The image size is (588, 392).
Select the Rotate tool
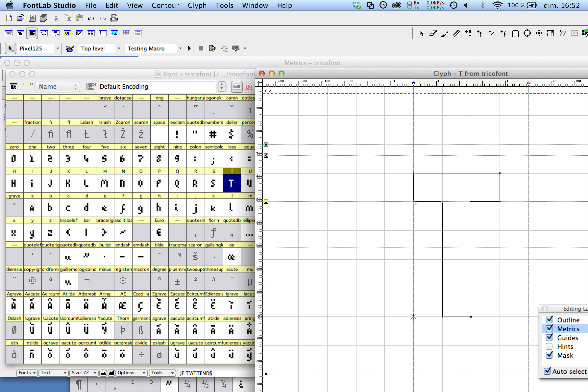pyautogui.click(x=539, y=33)
